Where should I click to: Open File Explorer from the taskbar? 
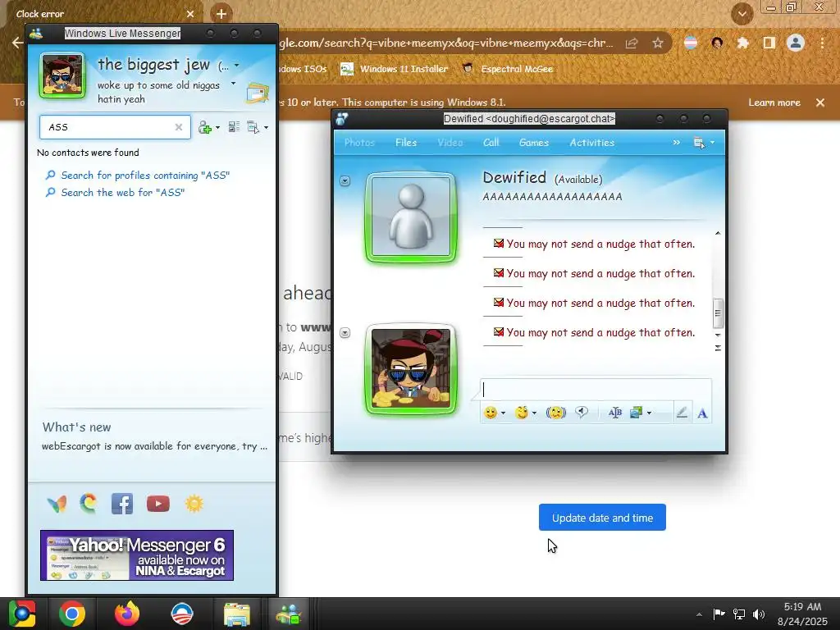pos(236,614)
